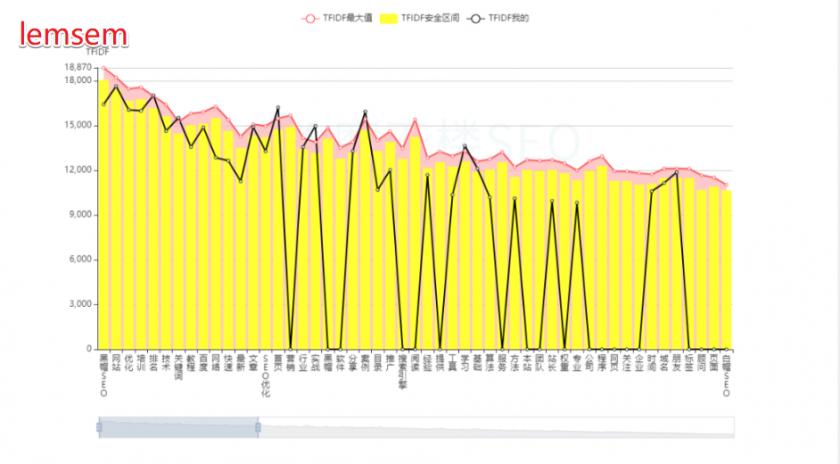Click the first red data point of TFIDF最大值
This screenshot has width=840, height=464.
(x=104, y=68)
